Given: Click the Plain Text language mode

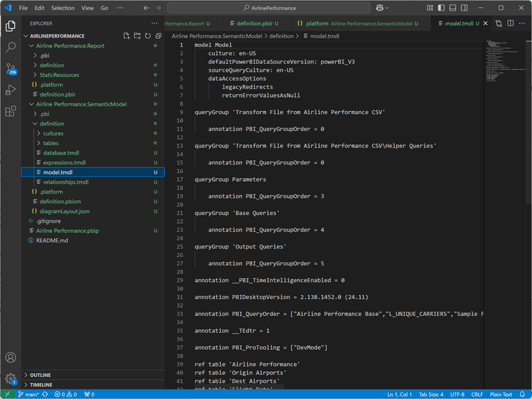Looking at the screenshot, I should pyautogui.click(x=500, y=395).
